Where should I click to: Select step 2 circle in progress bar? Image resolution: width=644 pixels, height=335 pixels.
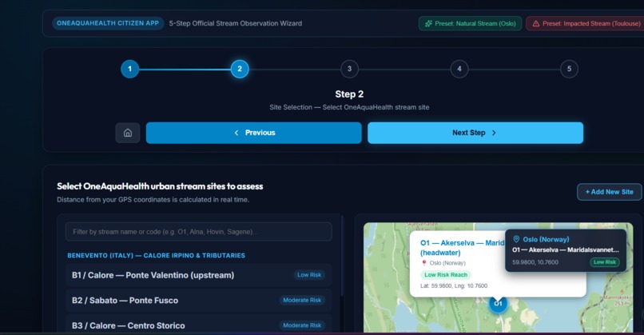tap(240, 69)
